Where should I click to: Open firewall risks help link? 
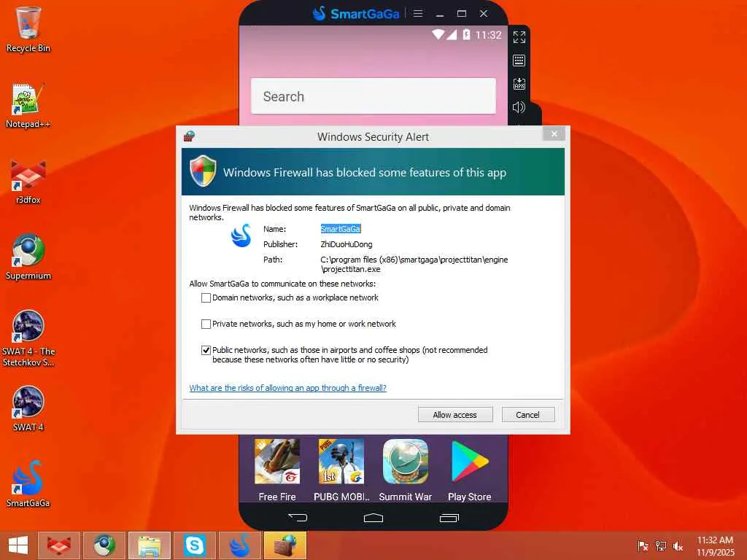(x=287, y=388)
